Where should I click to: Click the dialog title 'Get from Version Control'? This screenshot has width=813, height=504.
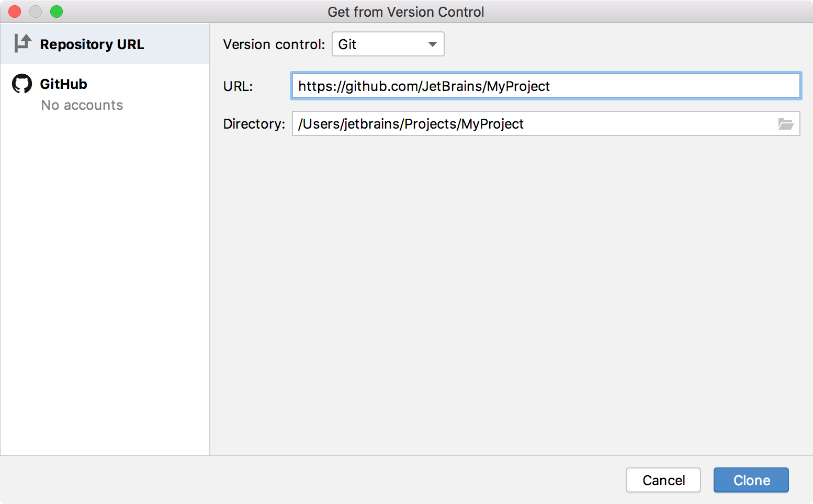tap(406, 12)
